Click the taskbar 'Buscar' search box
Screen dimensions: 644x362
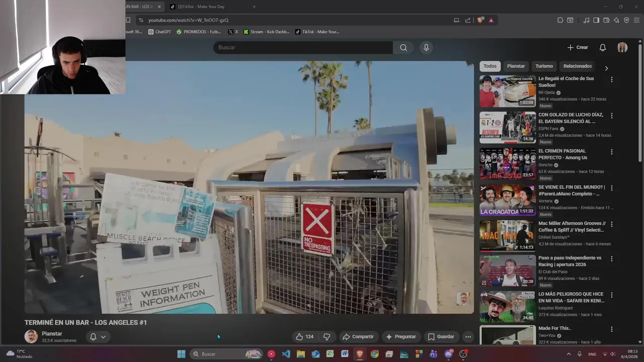227,354
